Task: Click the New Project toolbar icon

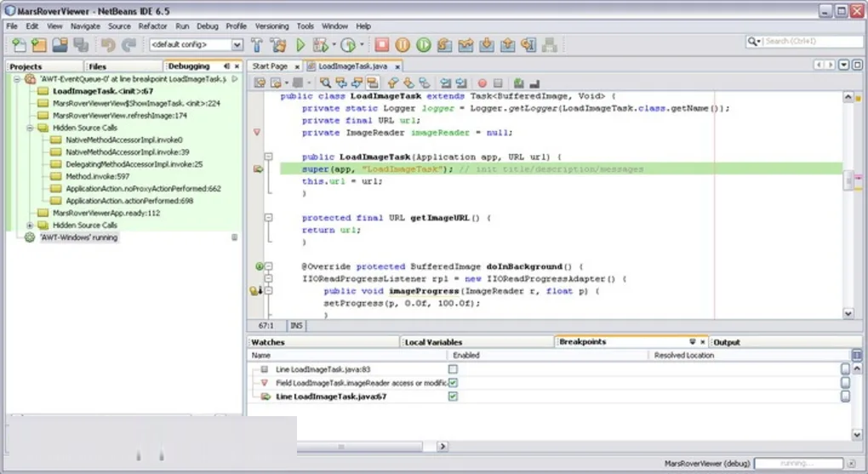Action: point(39,45)
